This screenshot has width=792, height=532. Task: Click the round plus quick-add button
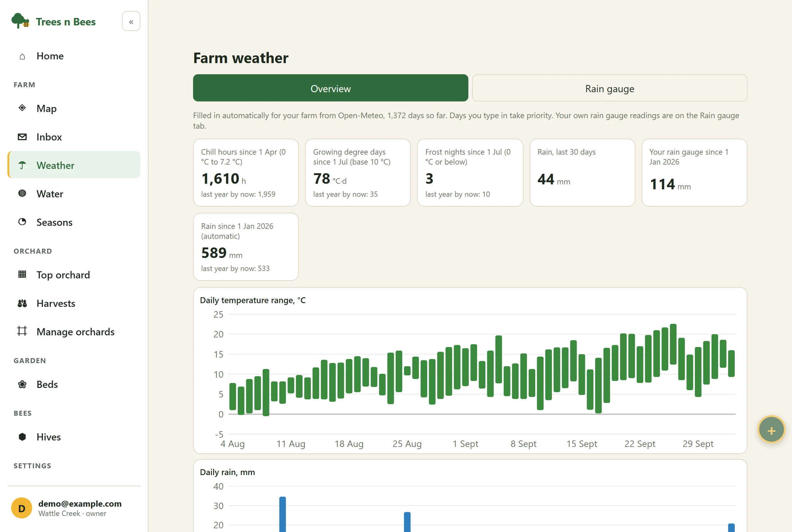(771, 430)
